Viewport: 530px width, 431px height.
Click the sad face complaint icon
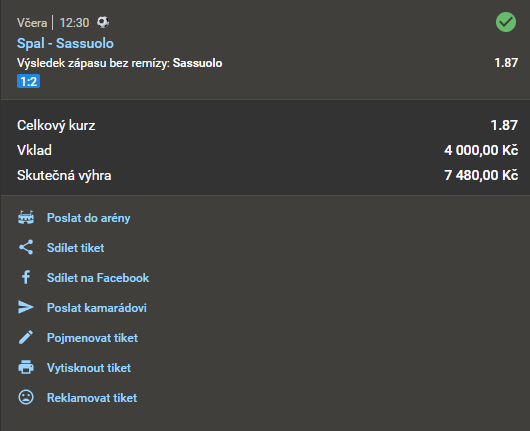pyautogui.click(x=26, y=397)
